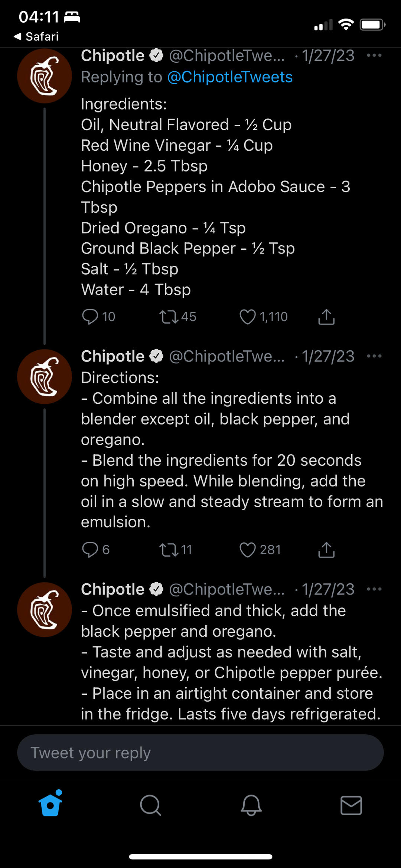The height and width of the screenshot is (868, 401).
Task: Reply to the Directions tweet
Action: coord(90,550)
